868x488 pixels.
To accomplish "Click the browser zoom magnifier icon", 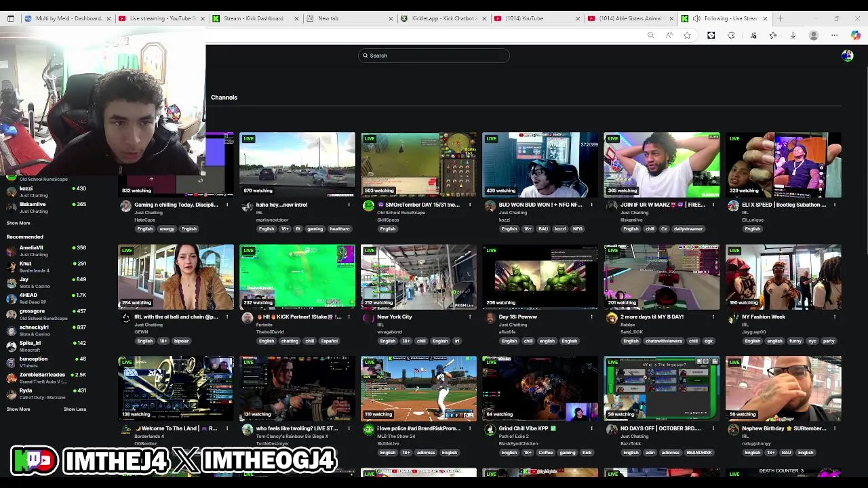I will [x=651, y=35].
